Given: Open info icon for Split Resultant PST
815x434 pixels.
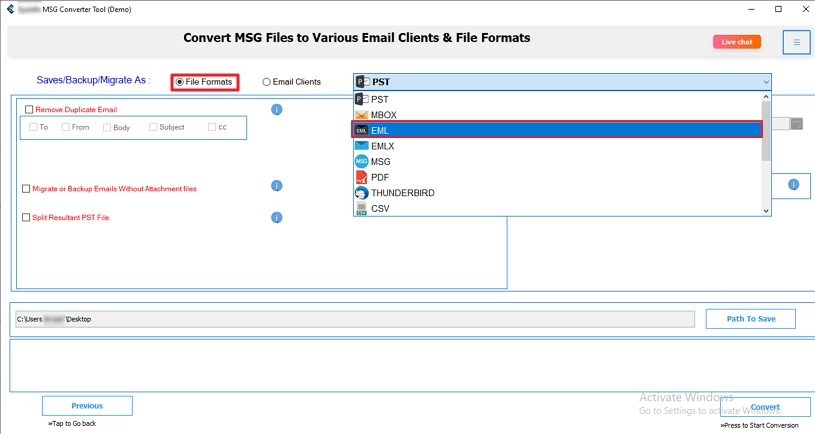Looking at the screenshot, I should [x=277, y=217].
